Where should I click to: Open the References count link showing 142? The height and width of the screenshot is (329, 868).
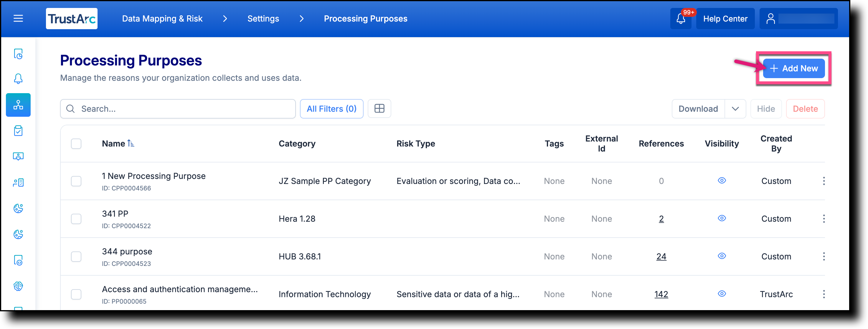point(661,294)
